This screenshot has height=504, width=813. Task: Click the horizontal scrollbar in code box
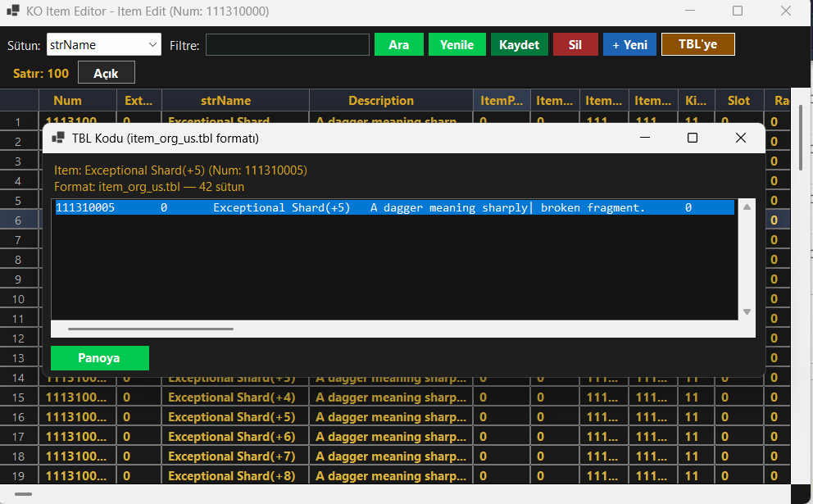click(150, 329)
